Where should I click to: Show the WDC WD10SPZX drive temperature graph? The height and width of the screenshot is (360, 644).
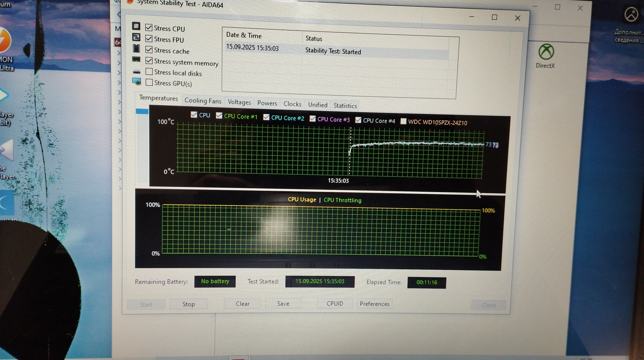pyautogui.click(x=404, y=121)
